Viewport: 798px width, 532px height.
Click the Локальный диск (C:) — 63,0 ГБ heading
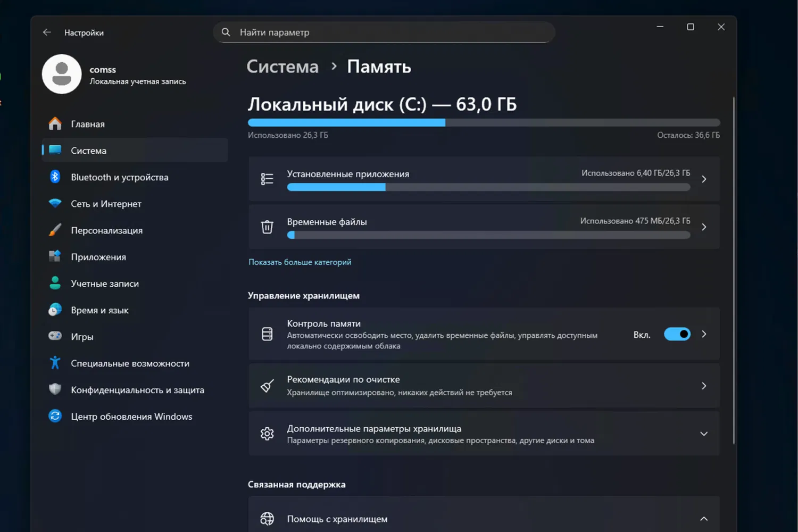(383, 104)
